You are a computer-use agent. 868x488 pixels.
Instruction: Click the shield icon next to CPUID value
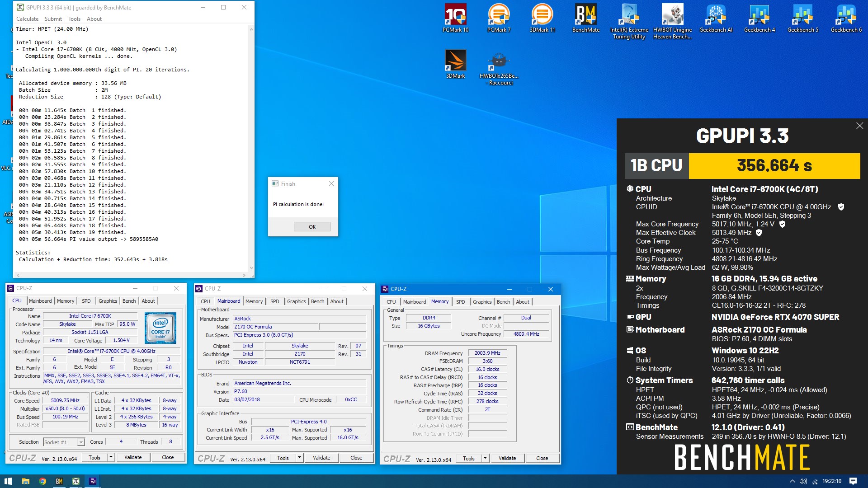(x=841, y=207)
